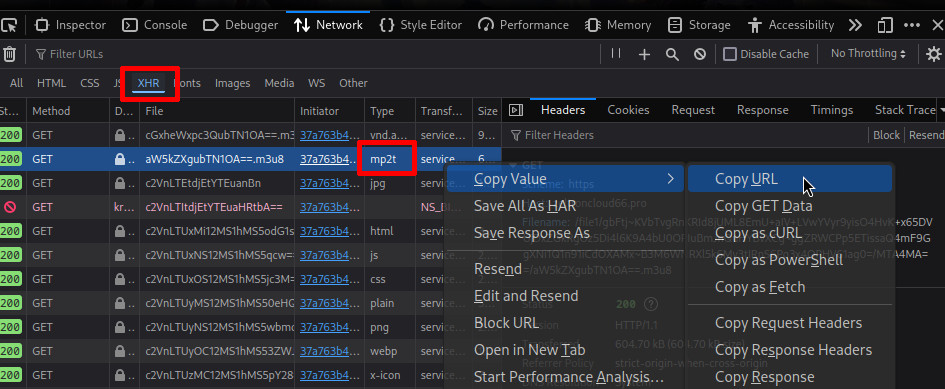The width and height of the screenshot is (945, 389).
Task: Open the Memory tab
Action: 618,25
